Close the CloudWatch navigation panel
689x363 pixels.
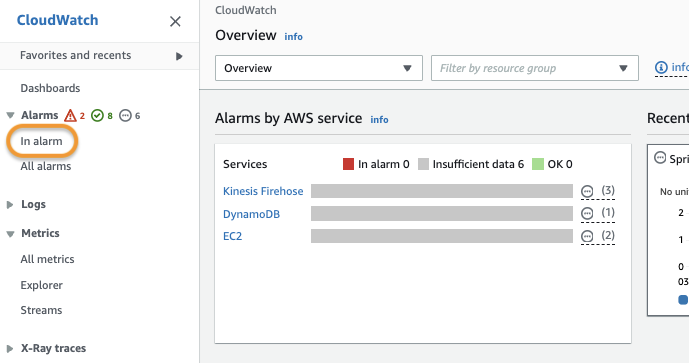point(175,21)
